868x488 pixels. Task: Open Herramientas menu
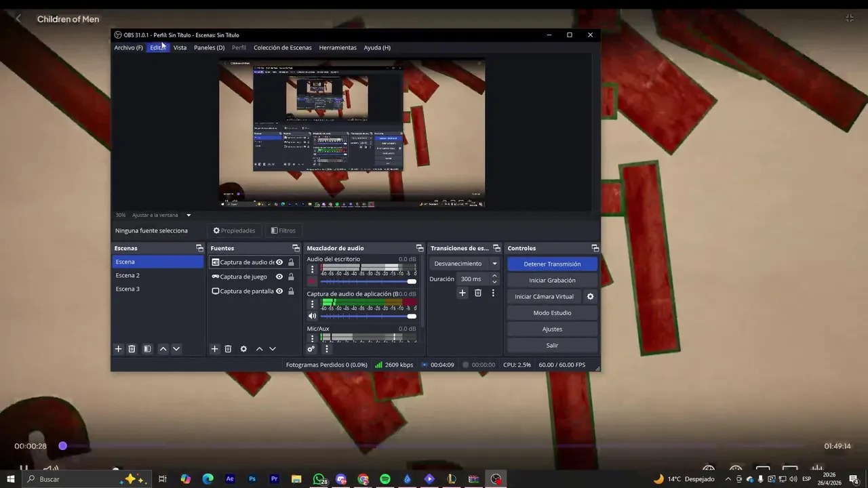click(x=338, y=47)
